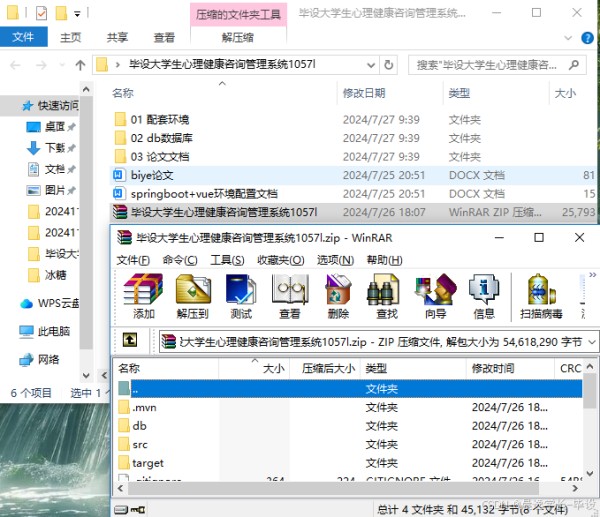The height and width of the screenshot is (517, 600).
Task: Open the 解压缩 ribbon tab
Action: [x=238, y=37]
